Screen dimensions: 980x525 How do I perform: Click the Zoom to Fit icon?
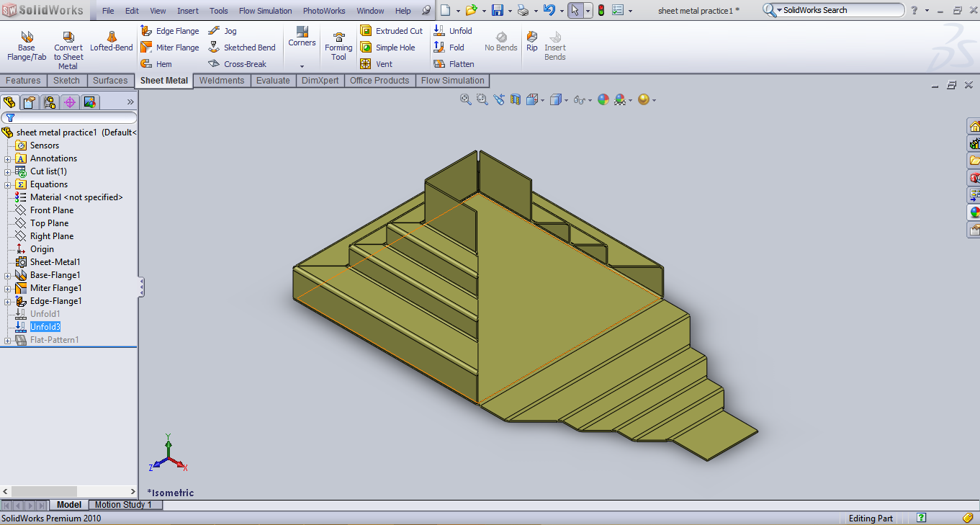point(464,99)
